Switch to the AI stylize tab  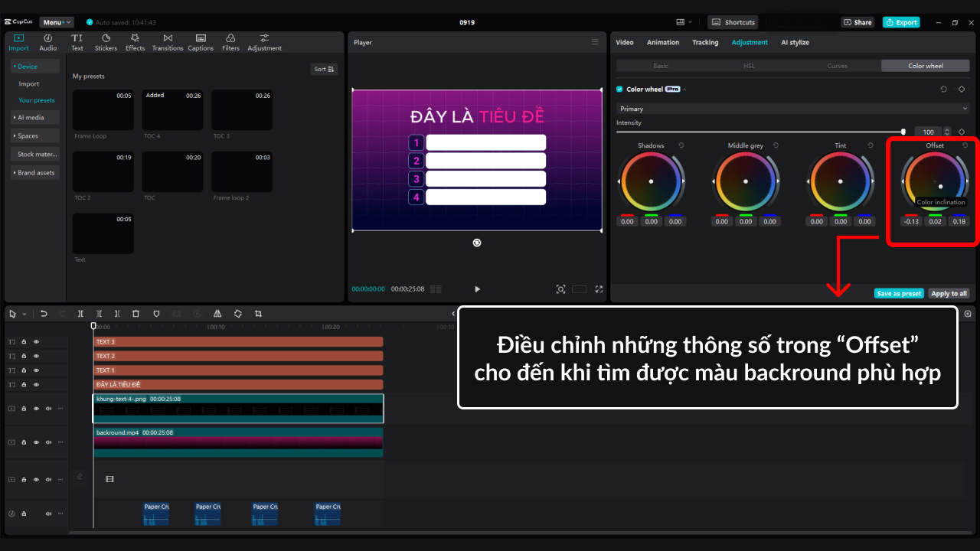coord(795,42)
